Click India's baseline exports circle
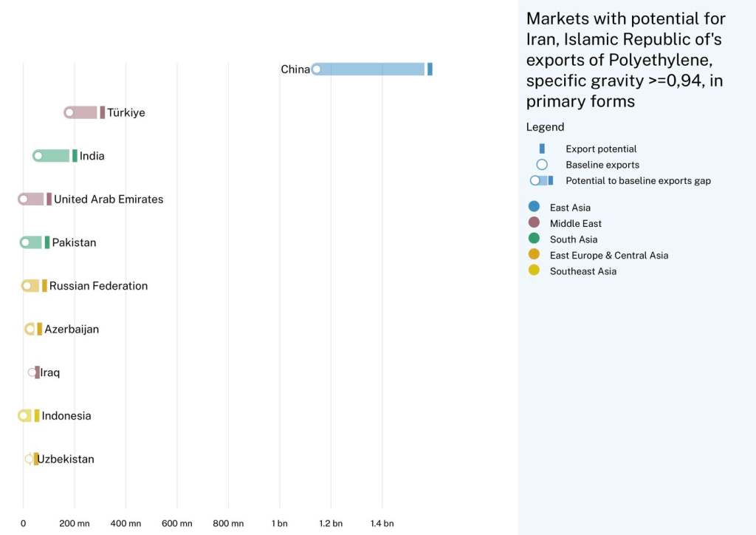 click(38, 156)
